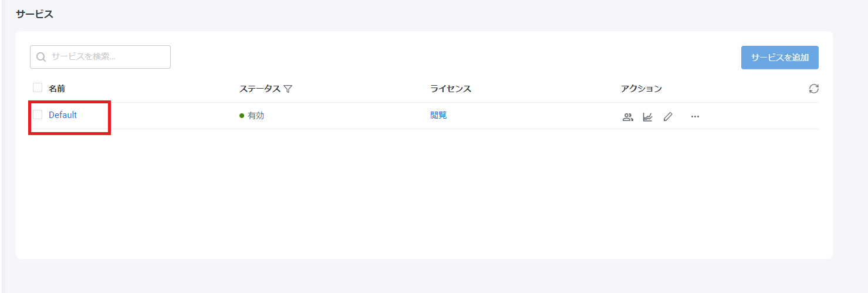Click the green status dot beside 有効

point(242,116)
